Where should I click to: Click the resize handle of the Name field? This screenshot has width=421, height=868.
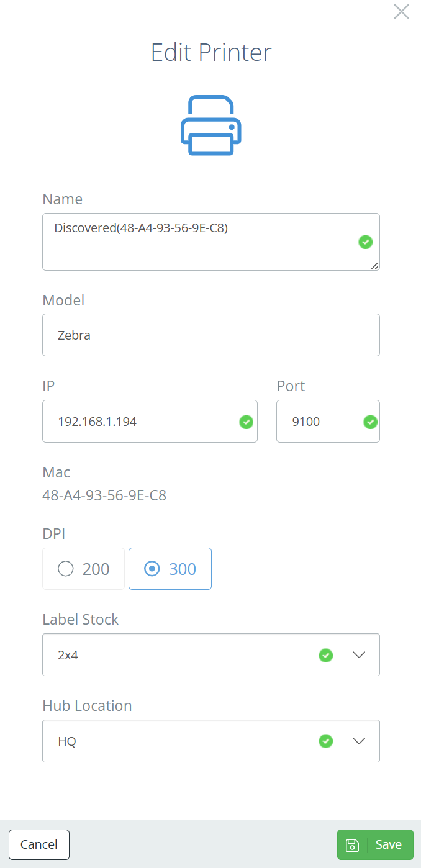[375, 266]
